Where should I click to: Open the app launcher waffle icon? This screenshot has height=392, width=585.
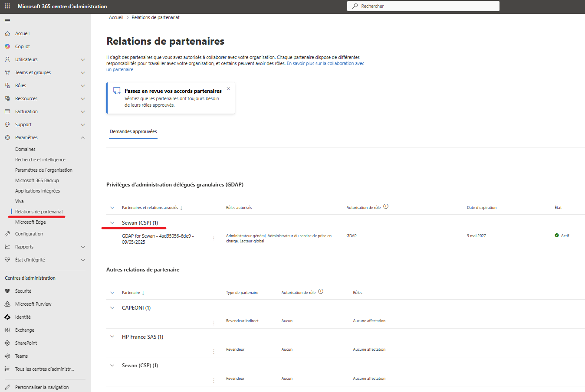(7, 6)
